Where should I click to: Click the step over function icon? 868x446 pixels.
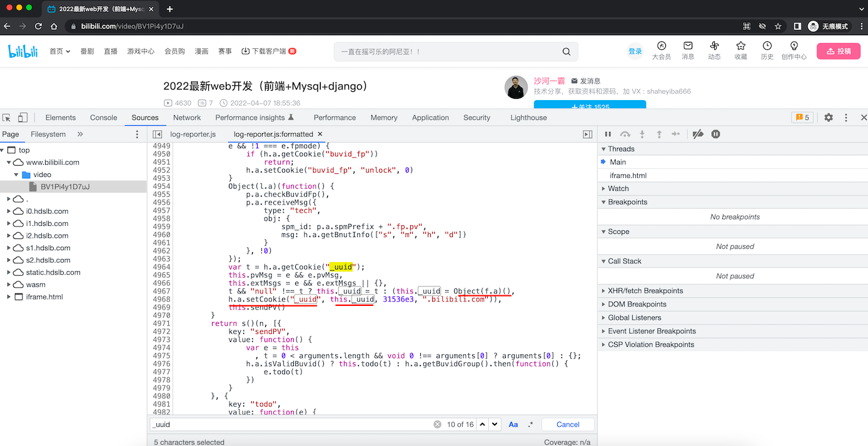tap(625, 134)
